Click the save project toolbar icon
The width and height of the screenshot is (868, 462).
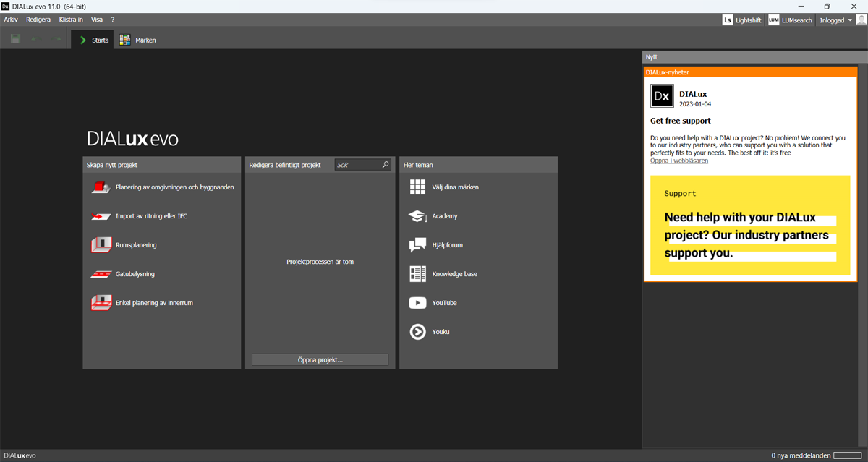(15, 40)
